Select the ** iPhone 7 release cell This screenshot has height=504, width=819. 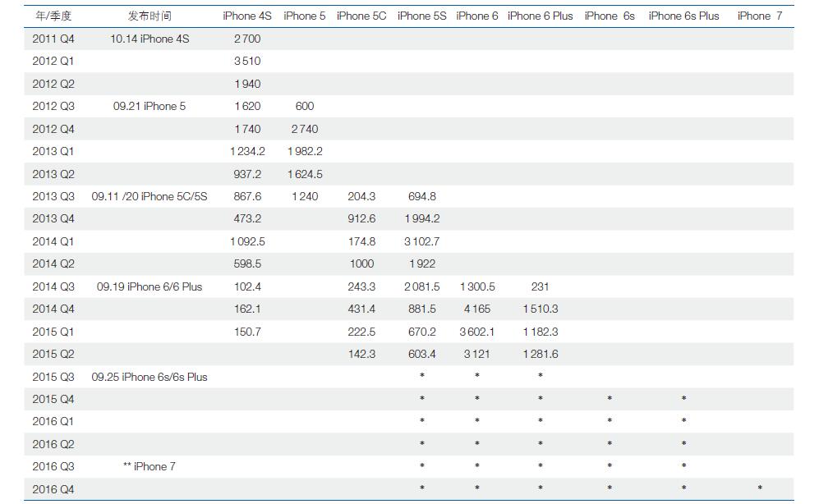150,467
